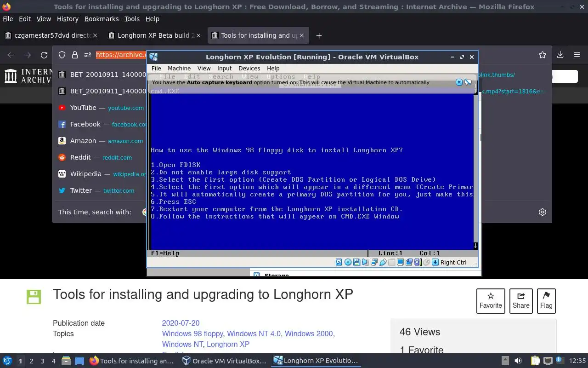This screenshot has height=368, width=588.
Task: Open a new Firefox tab
Action: click(319, 35)
